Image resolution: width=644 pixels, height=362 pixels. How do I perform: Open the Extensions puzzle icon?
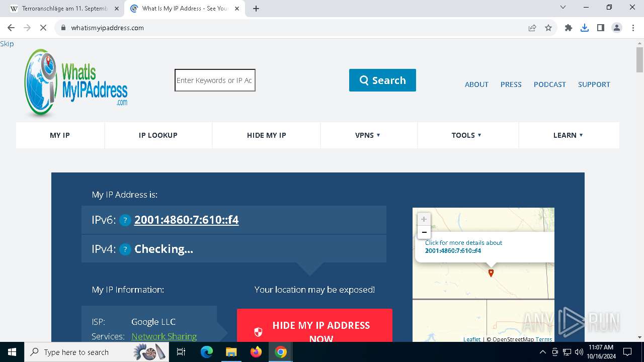[x=569, y=28]
